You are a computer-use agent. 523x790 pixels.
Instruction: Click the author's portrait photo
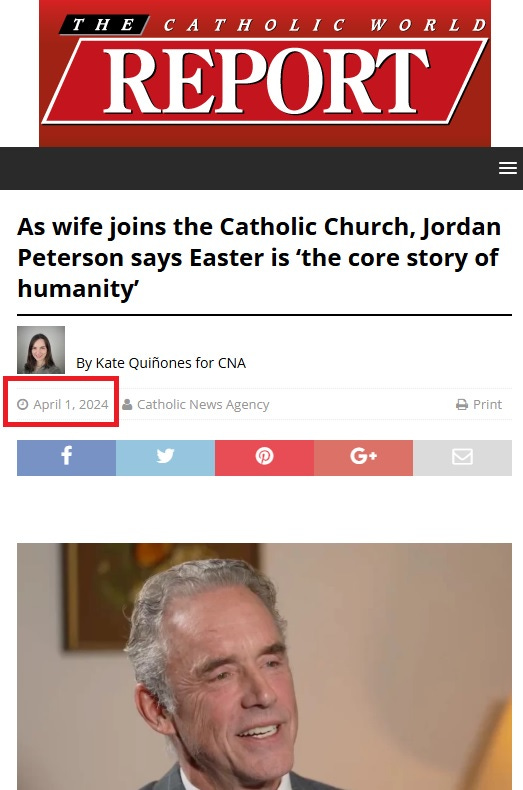tap(41, 350)
